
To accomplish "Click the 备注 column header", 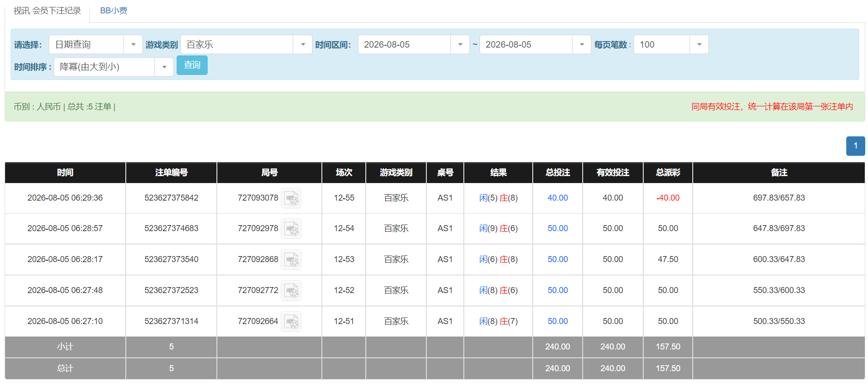I will [x=779, y=172].
